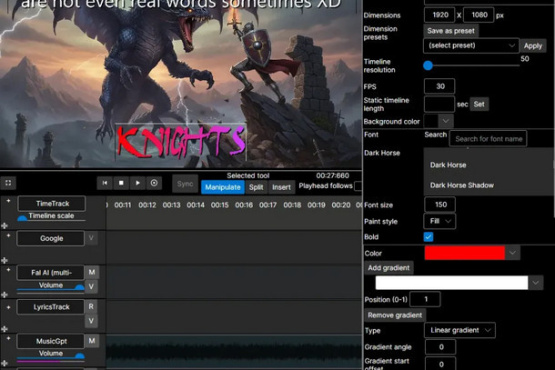Click the Sync button

(185, 184)
